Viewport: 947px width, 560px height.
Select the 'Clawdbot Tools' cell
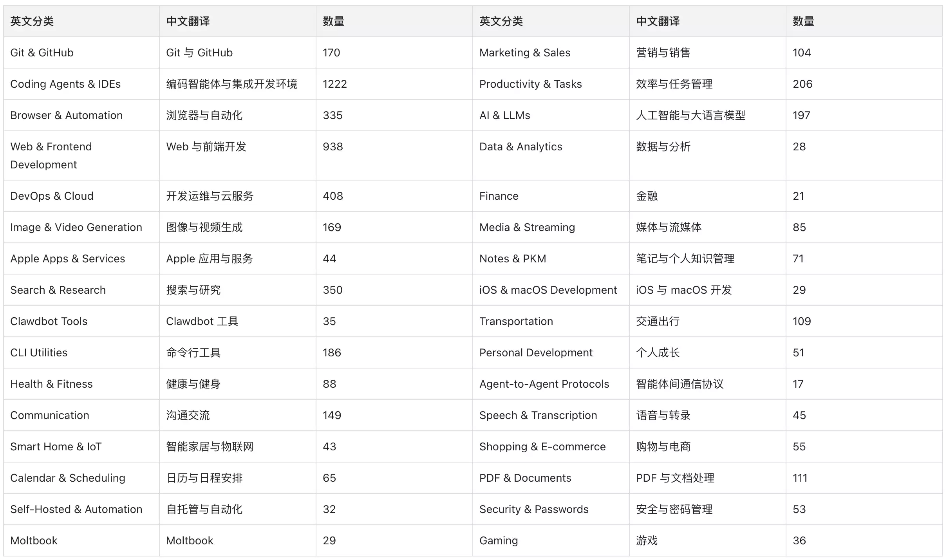49,321
